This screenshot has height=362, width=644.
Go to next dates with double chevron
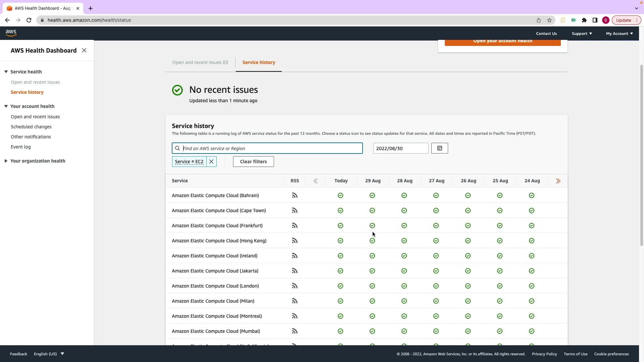pyautogui.click(x=558, y=181)
